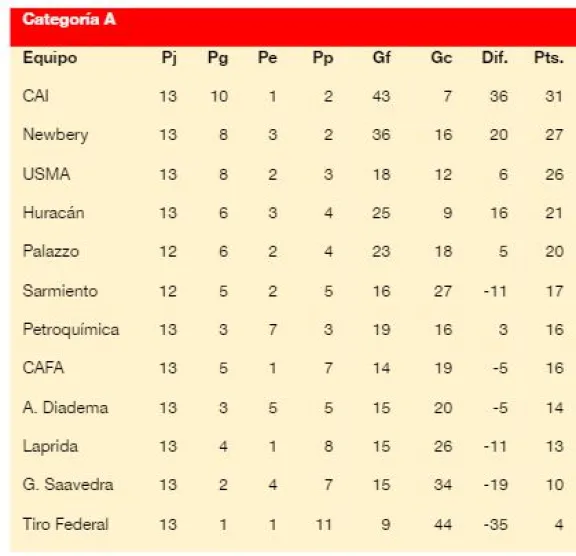Select the USMA team name
Screen dimensions: 576x556
tap(46, 174)
